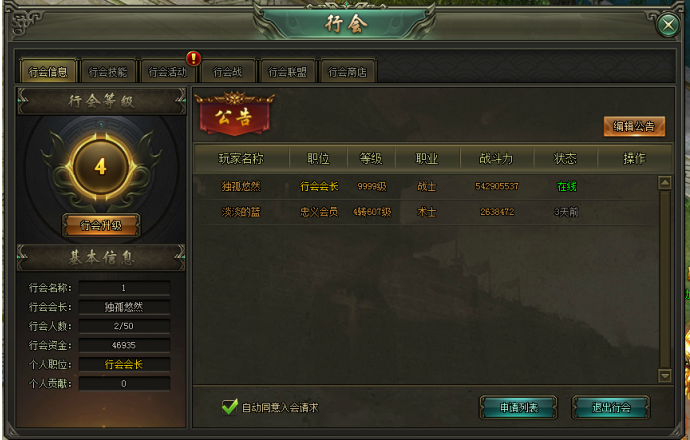The height and width of the screenshot is (440, 690).
Task: Close the 行会 guild window
Action: click(668, 25)
